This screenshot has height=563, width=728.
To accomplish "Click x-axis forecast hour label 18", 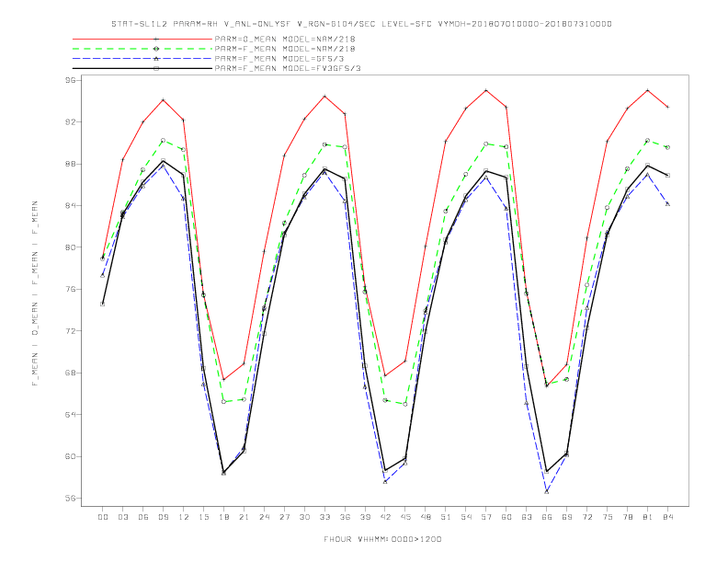I will 223,517.
